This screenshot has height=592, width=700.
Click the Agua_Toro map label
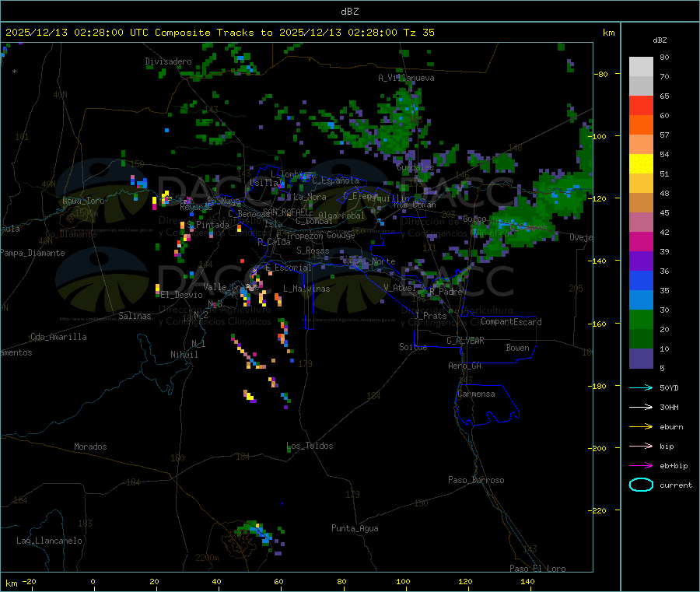(x=83, y=201)
